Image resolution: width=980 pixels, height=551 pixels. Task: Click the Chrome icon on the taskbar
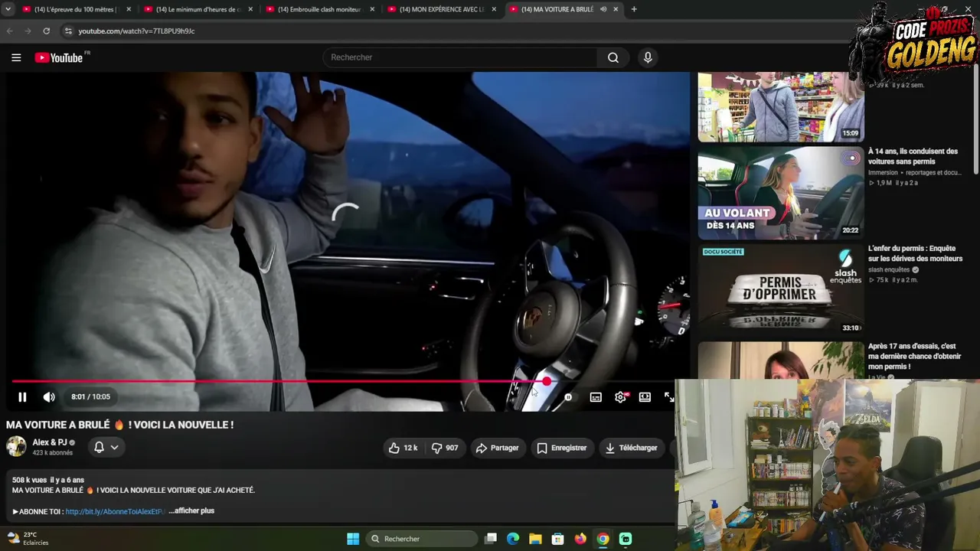603,539
